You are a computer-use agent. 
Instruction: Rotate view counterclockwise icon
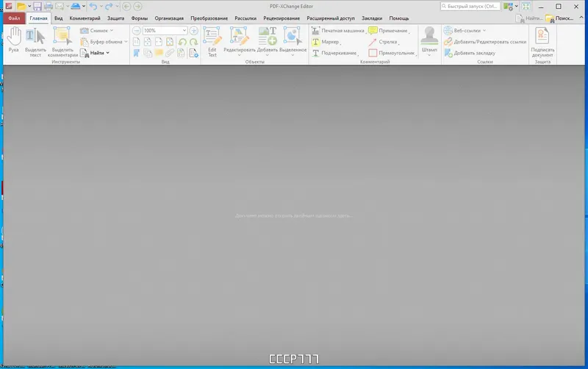tap(182, 42)
